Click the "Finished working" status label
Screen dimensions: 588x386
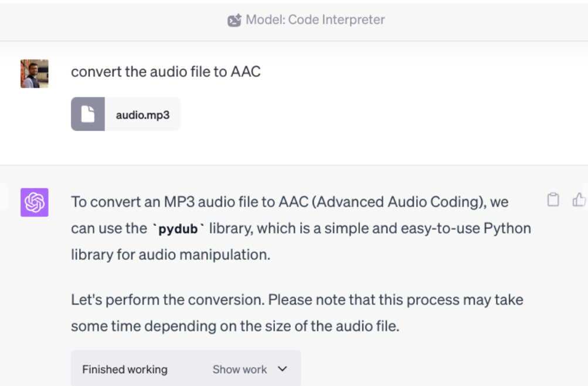tap(125, 370)
